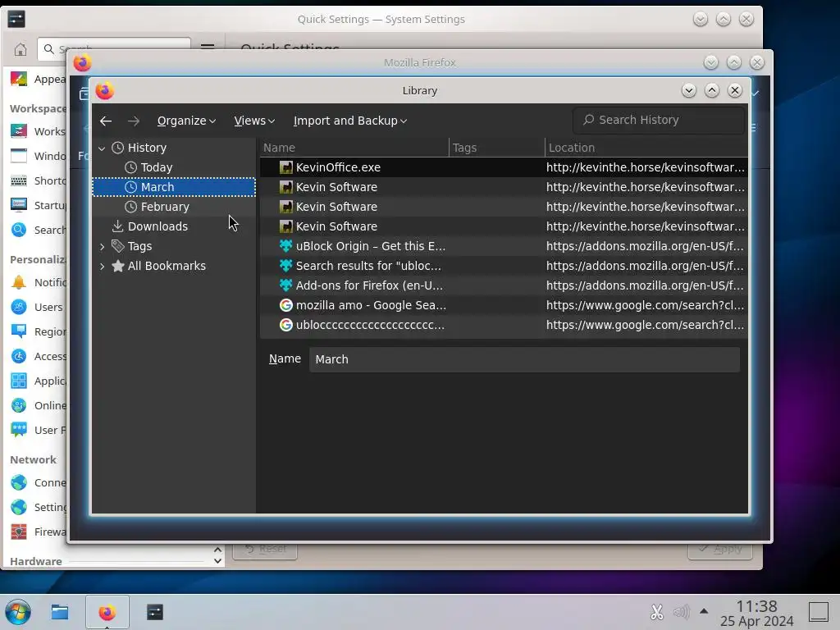Click the Firefox taskbar icon
The width and height of the screenshot is (840, 630).
[x=107, y=612]
